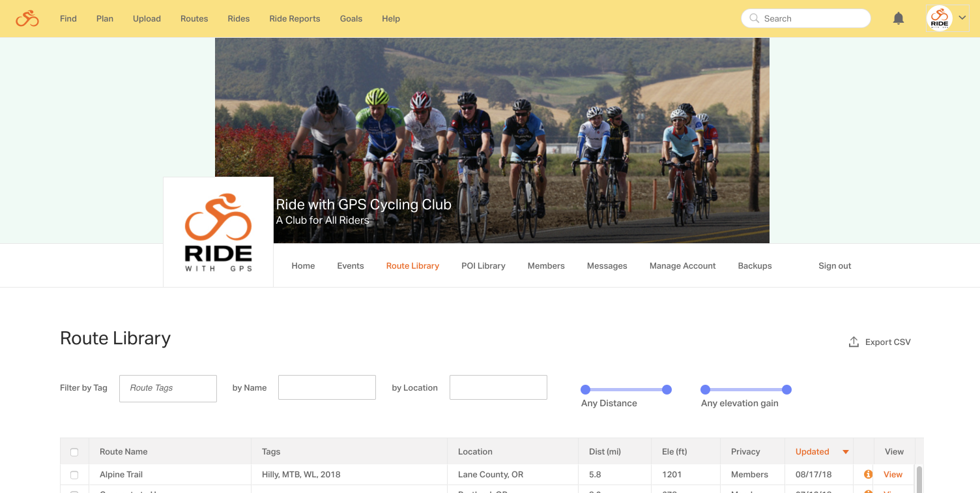Toggle the Updated column sort arrow
Viewport: 980px width, 493px height.
tap(846, 452)
